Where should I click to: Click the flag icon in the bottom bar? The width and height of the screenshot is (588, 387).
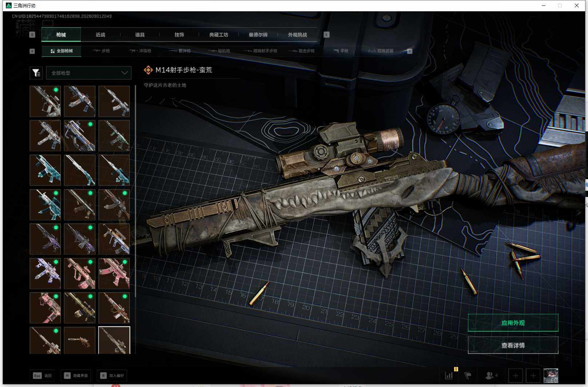(x=468, y=375)
